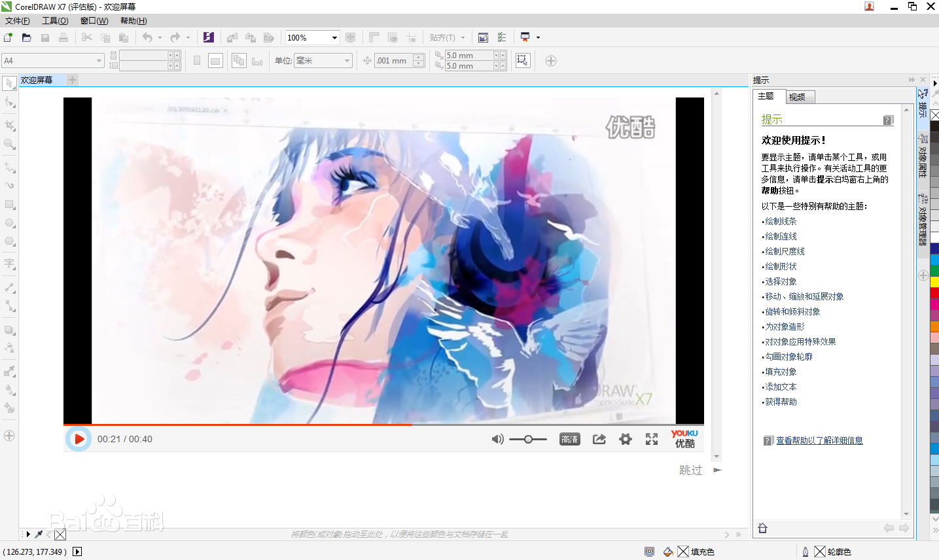This screenshot has height=560, width=939.
Task: Click the New document icon
Action: (x=9, y=38)
